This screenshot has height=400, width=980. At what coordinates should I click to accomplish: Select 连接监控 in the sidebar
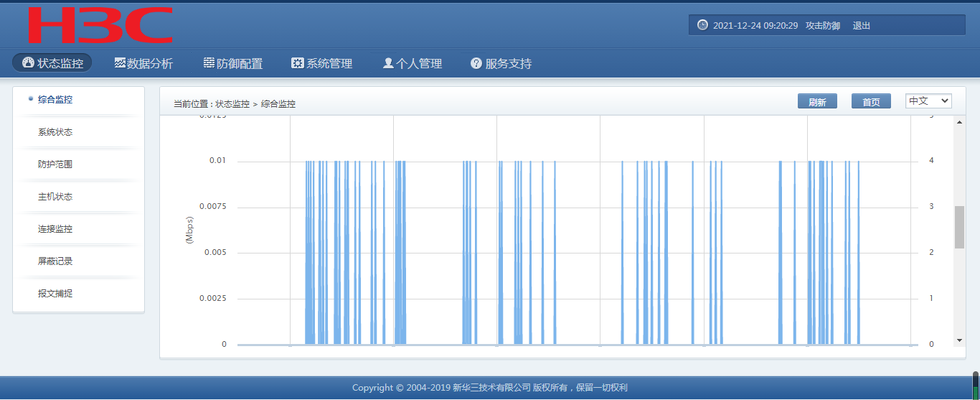[x=55, y=229]
